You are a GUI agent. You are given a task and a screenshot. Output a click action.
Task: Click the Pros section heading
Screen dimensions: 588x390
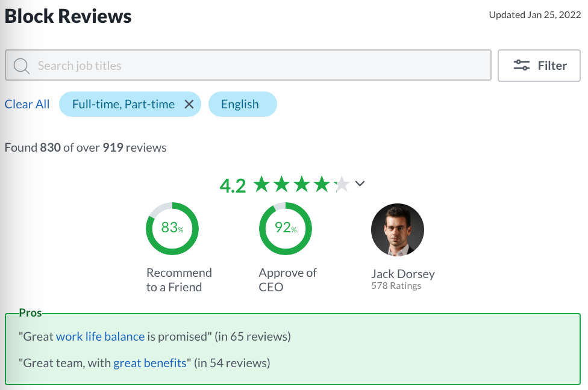point(30,313)
